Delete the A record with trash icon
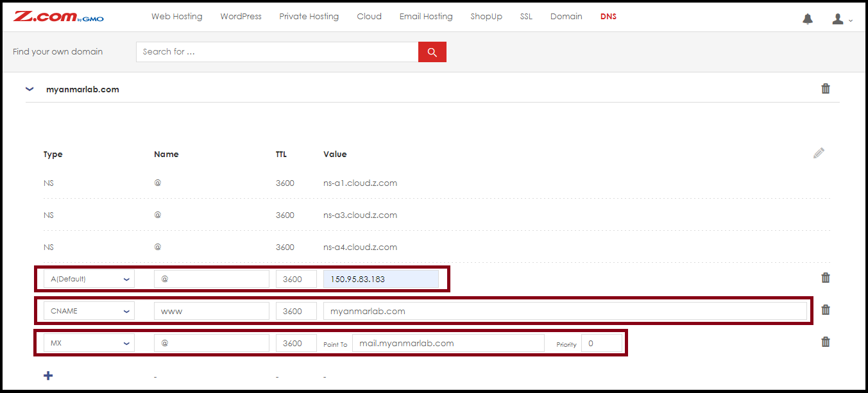 [x=826, y=278]
